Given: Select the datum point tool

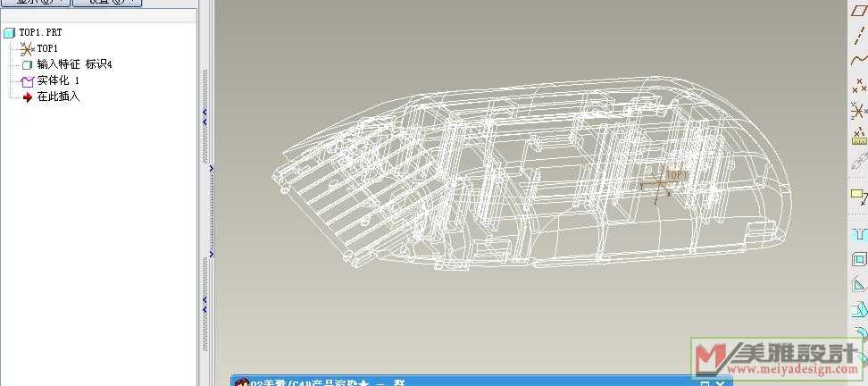Looking at the screenshot, I should pyautogui.click(x=859, y=85).
